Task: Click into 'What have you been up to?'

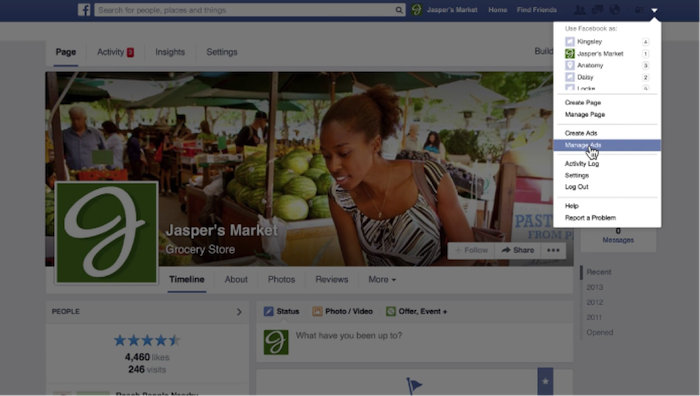Action: 349,335
